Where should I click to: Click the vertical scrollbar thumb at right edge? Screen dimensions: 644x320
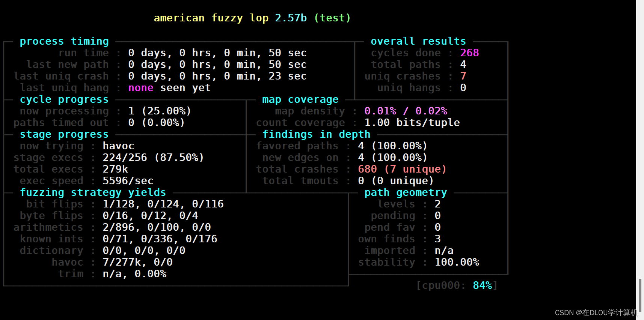pos(640,295)
